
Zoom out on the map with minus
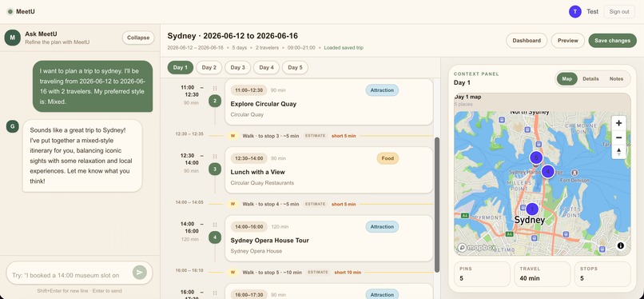618,138
